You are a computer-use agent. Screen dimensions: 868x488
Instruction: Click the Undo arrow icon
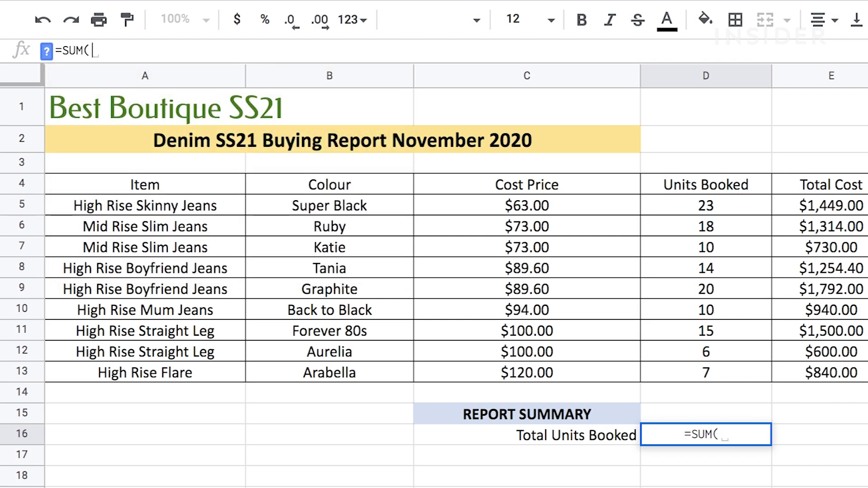pyautogui.click(x=43, y=19)
